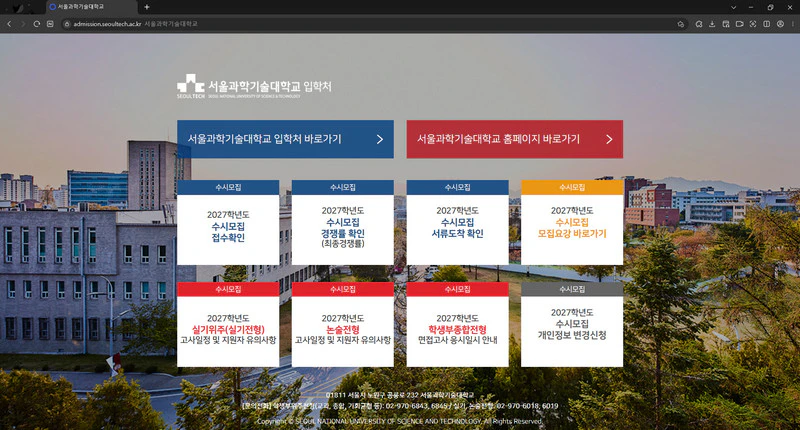The height and width of the screenshot is (430, 800).
Task: Click the download arrow icon in toolbar
Action: (x=712, y=24)
